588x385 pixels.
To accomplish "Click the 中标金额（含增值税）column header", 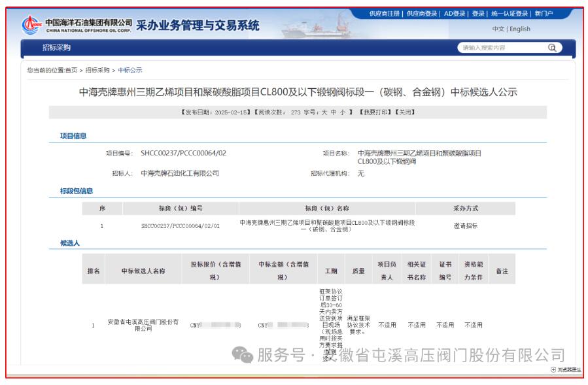I will [283, 271].
